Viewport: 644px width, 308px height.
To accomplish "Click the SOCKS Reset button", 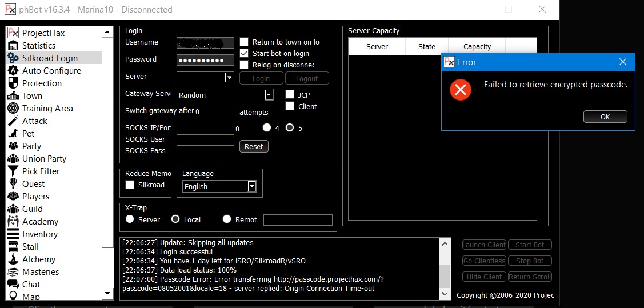I will pyautogui.click(x=254, y=146).
